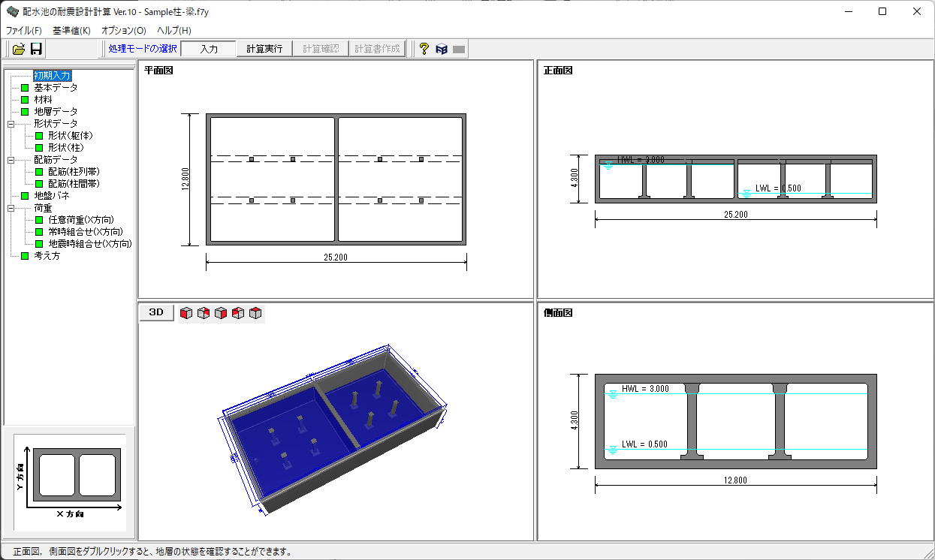The width and height of the screenshot is (935, 560).
Task: Click the 12.800 width dimension in 側面図
Action: coord(736,479)
